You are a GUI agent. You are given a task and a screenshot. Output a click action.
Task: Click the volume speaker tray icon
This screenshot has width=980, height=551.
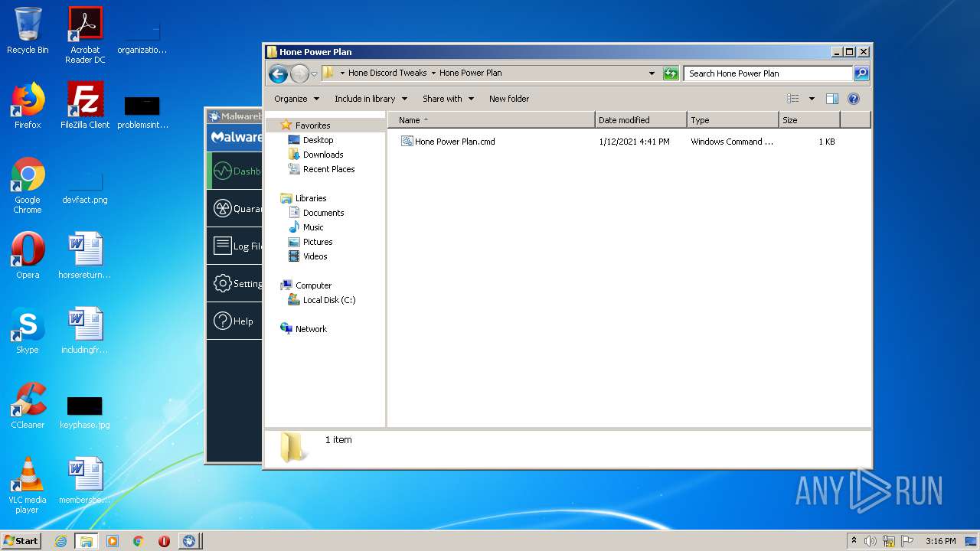(871, 541)
